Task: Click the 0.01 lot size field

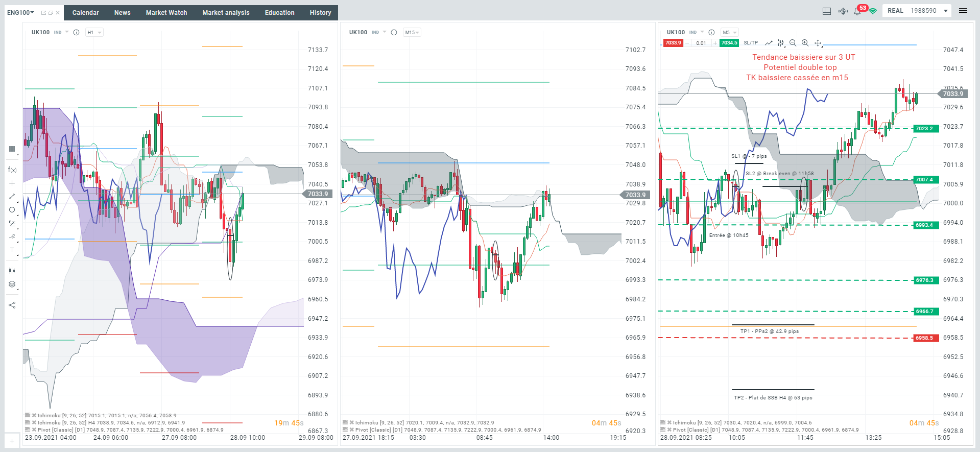Action: (x=701, y=43)
